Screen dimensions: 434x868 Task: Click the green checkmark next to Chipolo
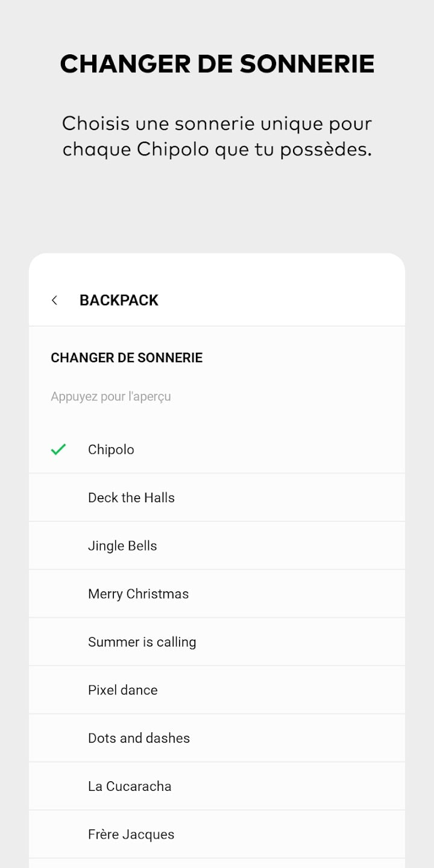[58, 450]
